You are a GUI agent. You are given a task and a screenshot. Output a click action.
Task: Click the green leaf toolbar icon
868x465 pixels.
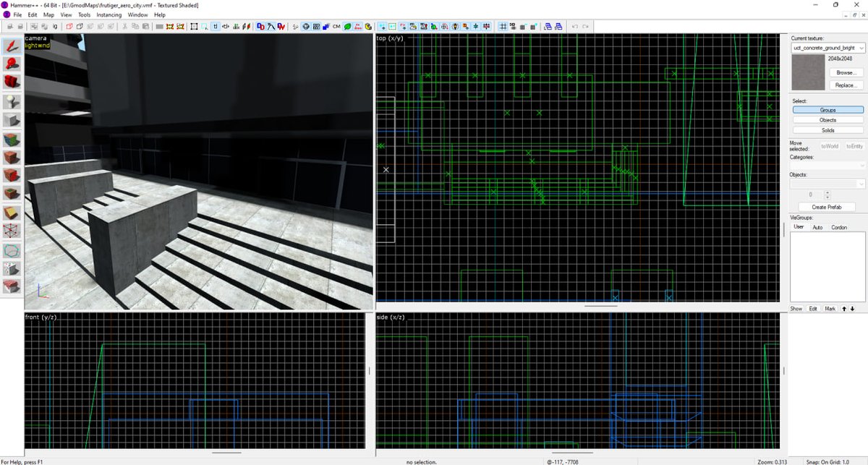coord(348,27)
